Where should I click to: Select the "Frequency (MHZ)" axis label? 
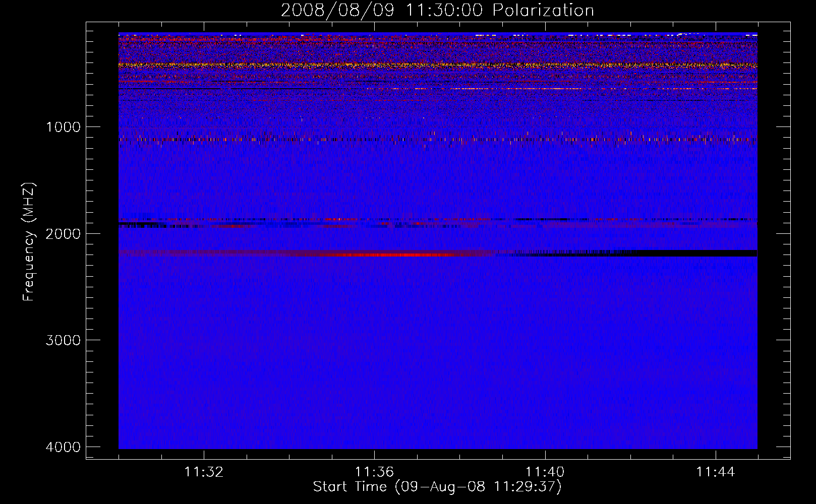(29, 242)
